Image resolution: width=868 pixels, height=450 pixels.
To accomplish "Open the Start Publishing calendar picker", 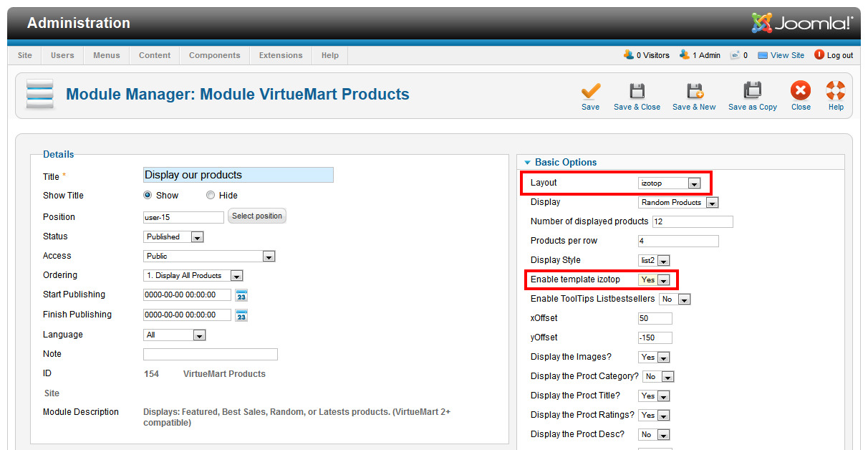I will pos(241,295).
